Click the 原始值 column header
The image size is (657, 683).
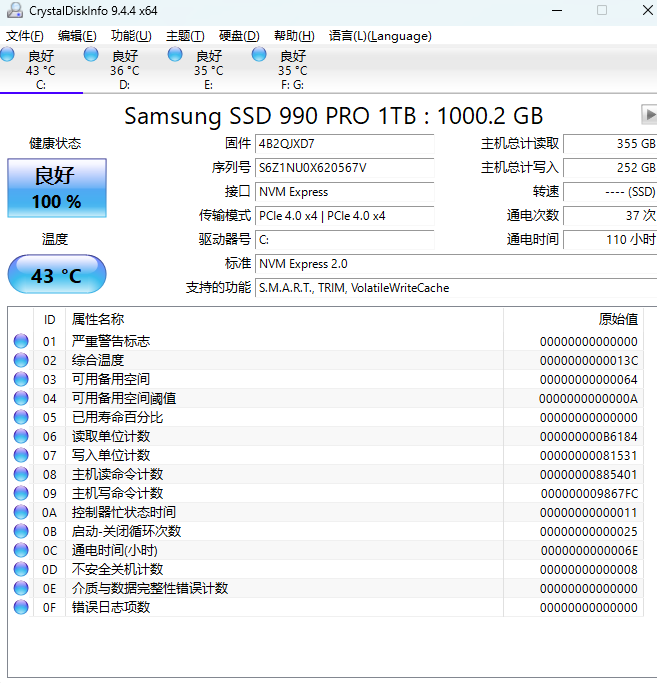coord(573,320)
